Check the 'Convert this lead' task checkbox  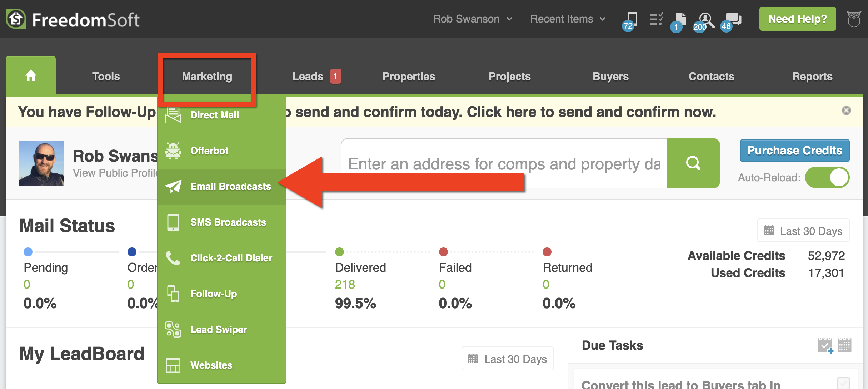point(843,383)
